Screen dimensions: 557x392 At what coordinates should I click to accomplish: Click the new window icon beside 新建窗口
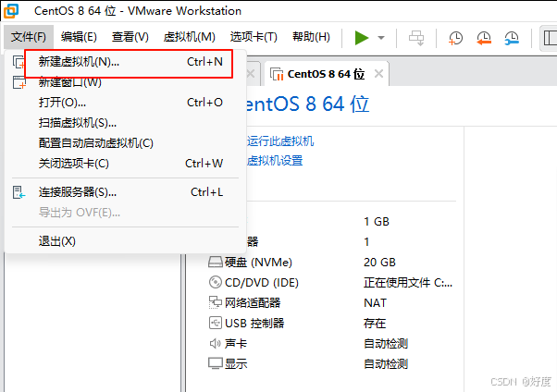[19, 82]
